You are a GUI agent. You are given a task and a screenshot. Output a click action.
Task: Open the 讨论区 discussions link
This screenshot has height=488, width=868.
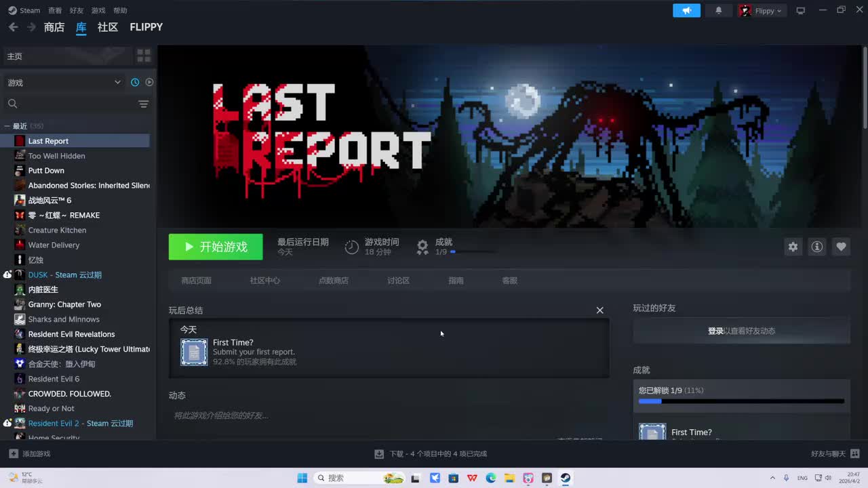[x=399, y=281]
